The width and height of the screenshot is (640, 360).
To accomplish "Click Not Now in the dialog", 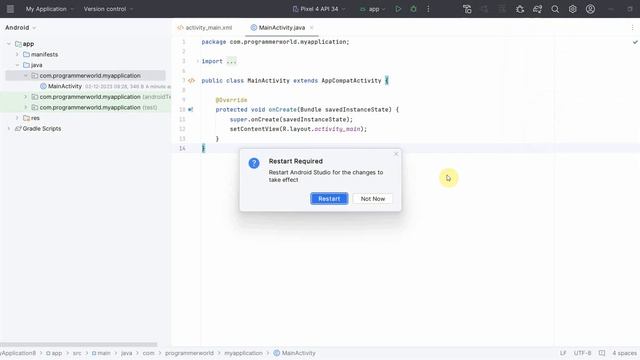I will [x=373, y=199].
